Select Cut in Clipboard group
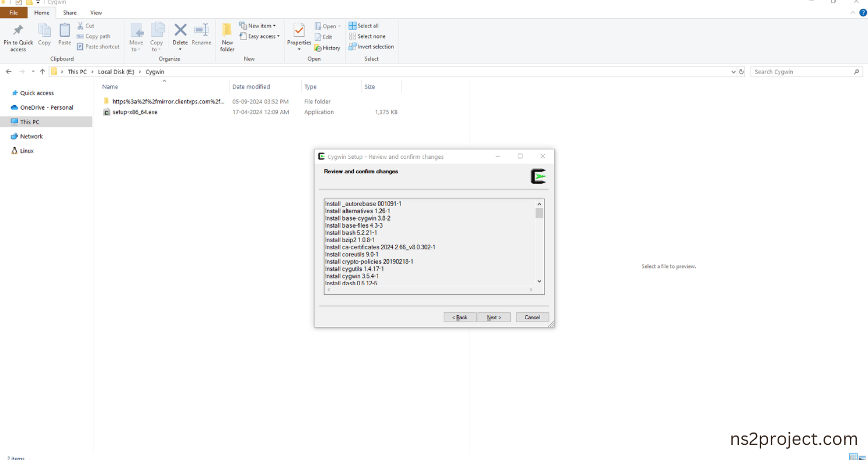This screenshot has width=868, height=460. (x=85, y=26)
